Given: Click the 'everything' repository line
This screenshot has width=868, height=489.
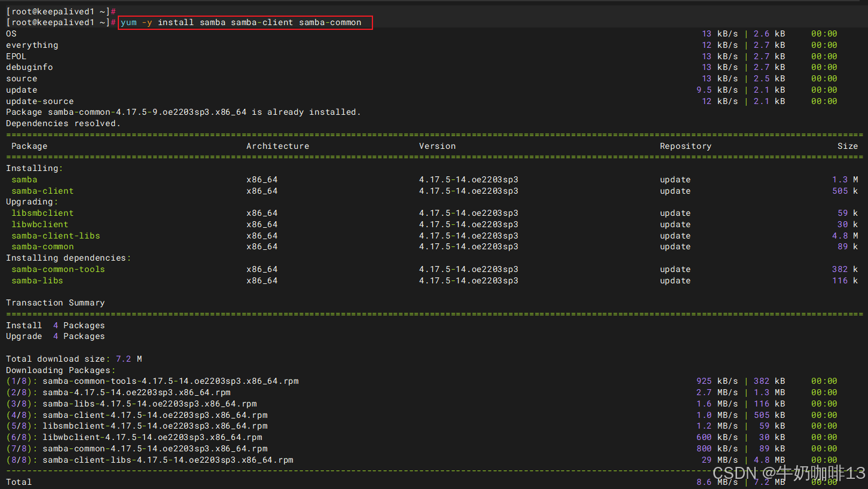Looking at the screenshot, I should [32, 45].
